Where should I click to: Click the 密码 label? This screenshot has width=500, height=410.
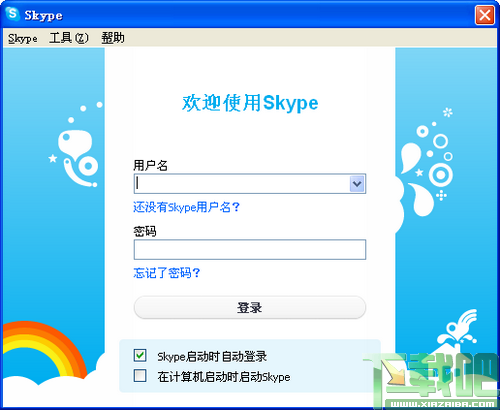pyautogui.click(x=145, y=231)
